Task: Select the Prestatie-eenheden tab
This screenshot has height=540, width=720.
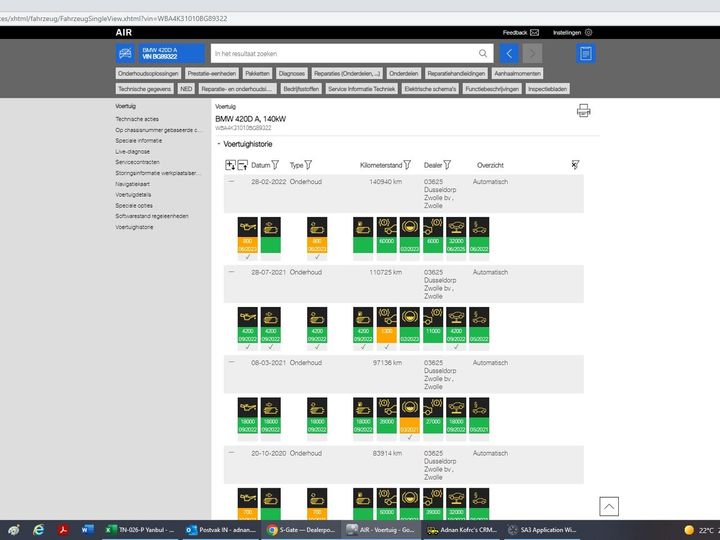Action: click(x=212, y=73)
